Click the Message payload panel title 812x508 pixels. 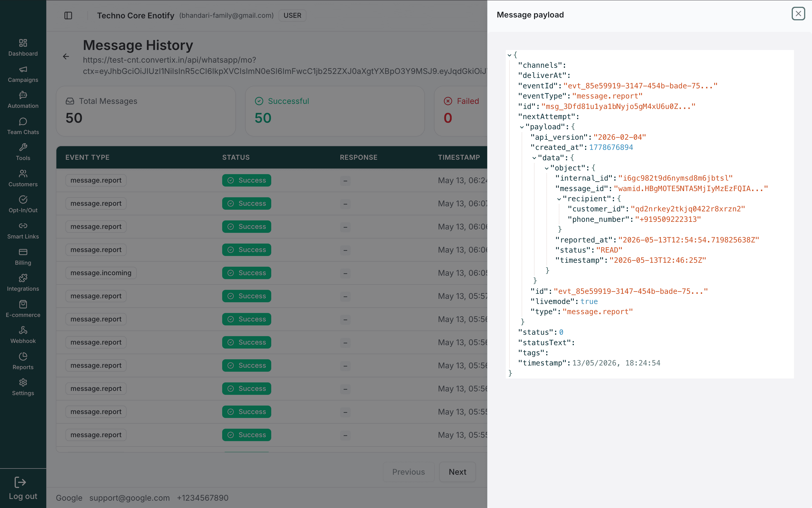coord(530,15)
